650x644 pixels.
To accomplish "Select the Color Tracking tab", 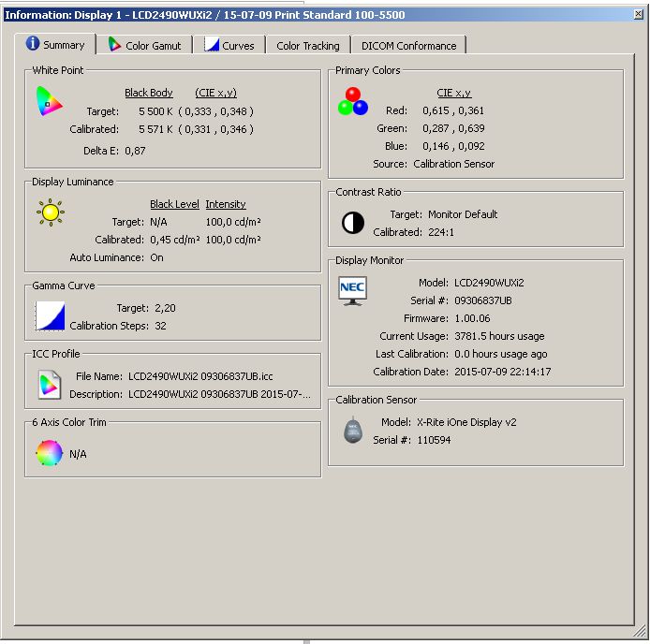I will click(x=307, y=45).
